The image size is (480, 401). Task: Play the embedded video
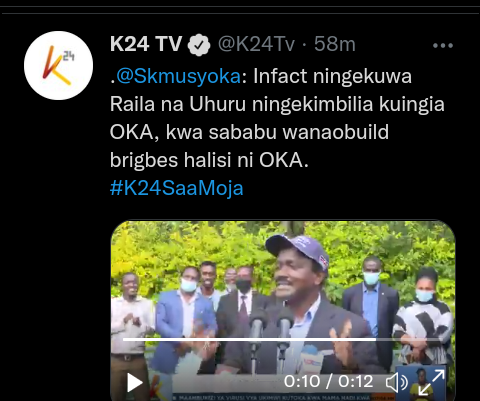click(x=134, y=382)
